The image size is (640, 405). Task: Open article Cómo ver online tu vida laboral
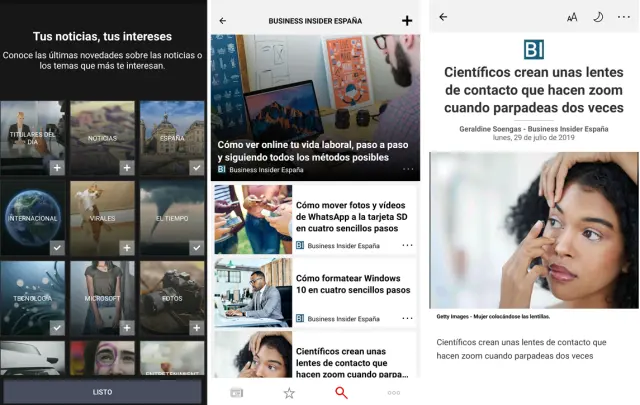315,108
